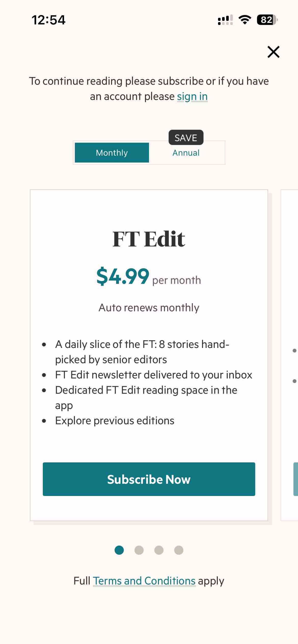Click the clock showing 12:54
The height and width of the screenshot is (644, 298).
[x=48, y=21]
